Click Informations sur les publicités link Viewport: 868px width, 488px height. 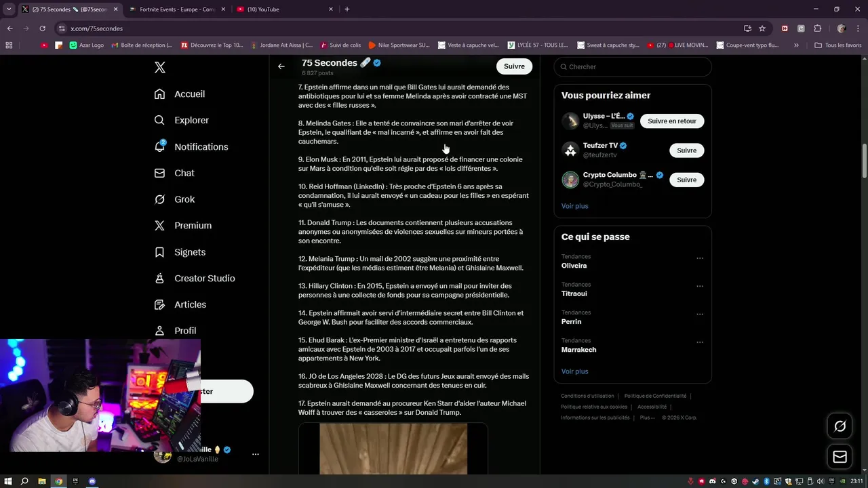[595, 418]
